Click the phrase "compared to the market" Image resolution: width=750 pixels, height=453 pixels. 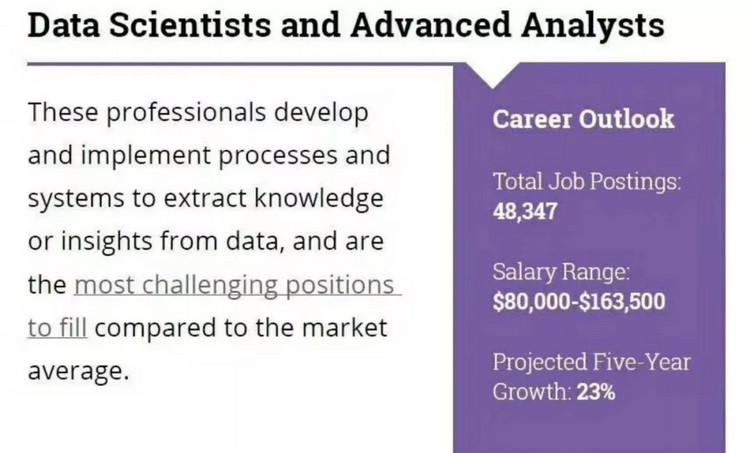243,328
